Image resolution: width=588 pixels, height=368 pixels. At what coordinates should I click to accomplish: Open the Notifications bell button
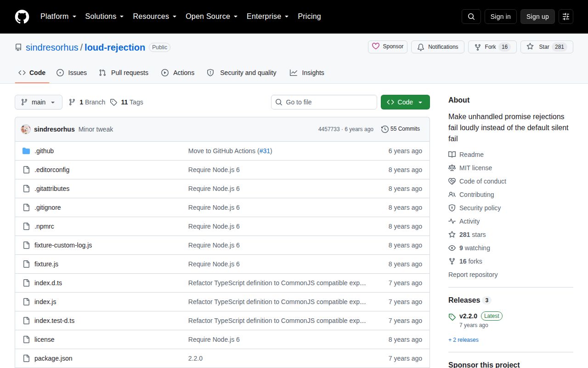pyautogui.click(x=438, y=47)
